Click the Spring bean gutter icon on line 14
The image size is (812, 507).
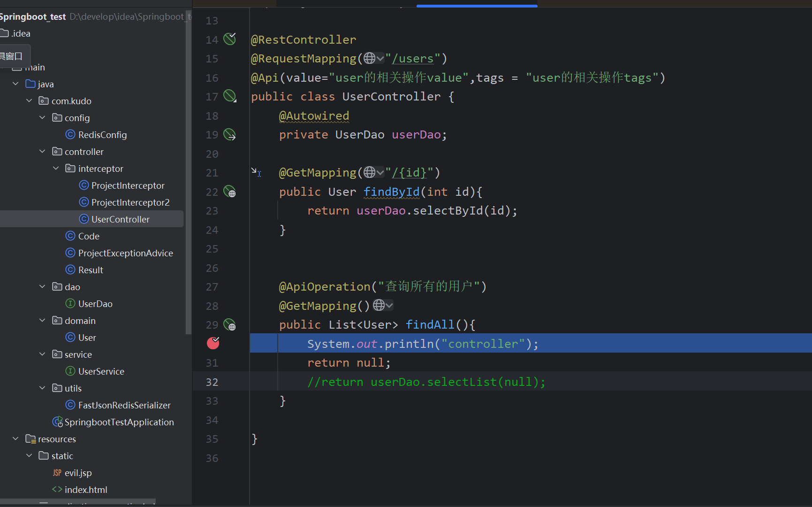pos(230,38)
